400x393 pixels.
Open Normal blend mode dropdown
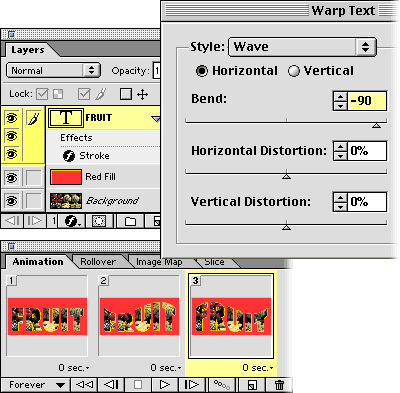[53, 70]
